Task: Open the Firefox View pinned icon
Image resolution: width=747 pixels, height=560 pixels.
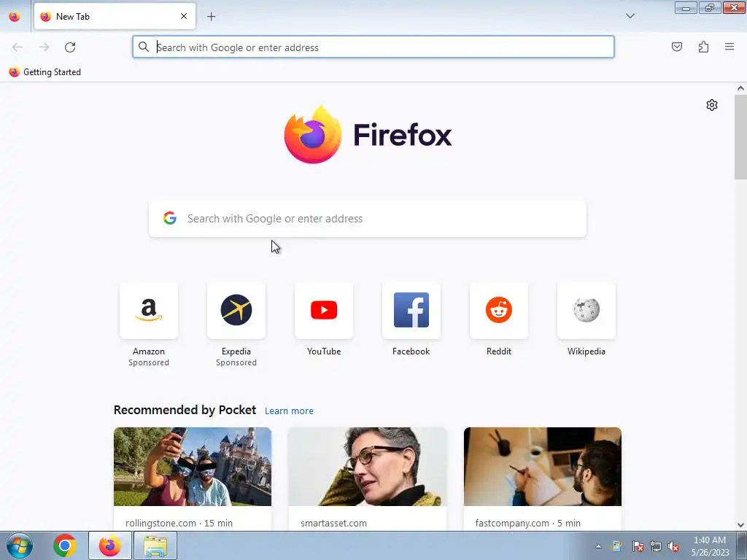Action: tap(15, 17)
